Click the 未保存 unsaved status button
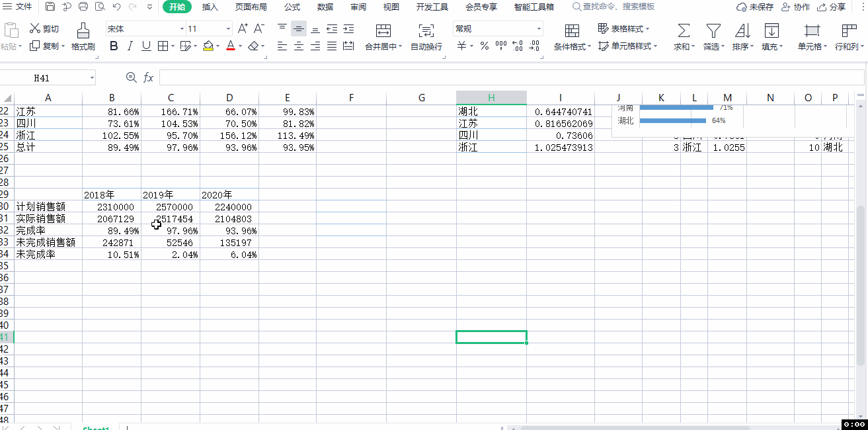 pyautogui.click(x=755, y=7)
